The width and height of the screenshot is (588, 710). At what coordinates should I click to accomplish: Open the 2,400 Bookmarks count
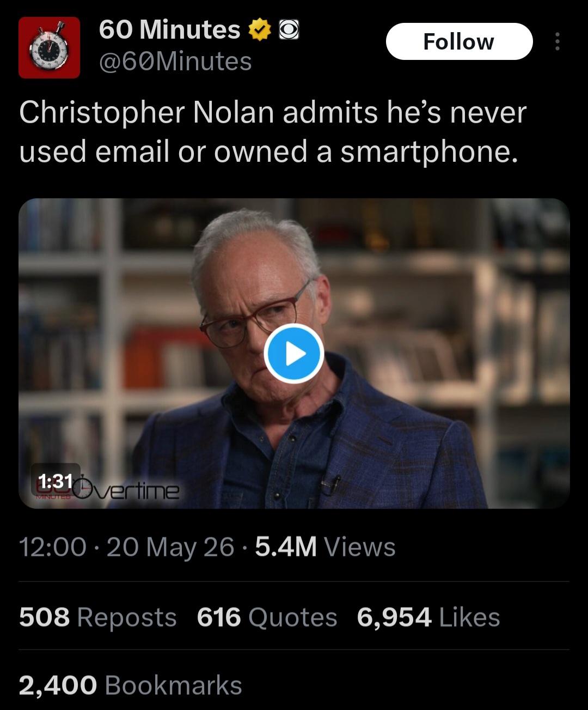131,685
